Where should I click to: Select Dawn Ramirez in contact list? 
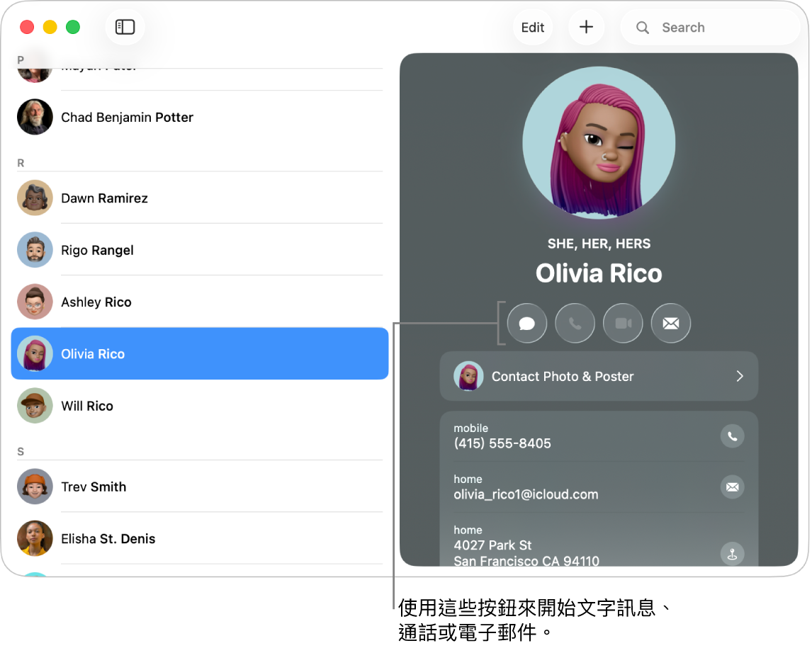click(x=199, y=198)
